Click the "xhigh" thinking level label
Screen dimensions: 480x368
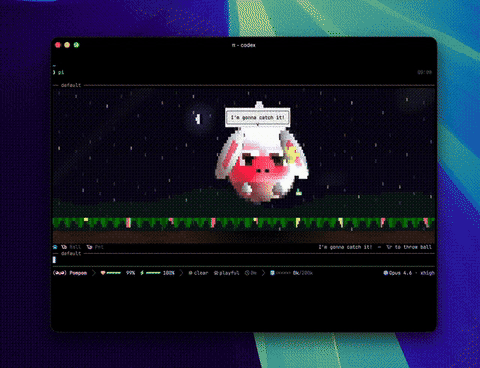[427, 273]
